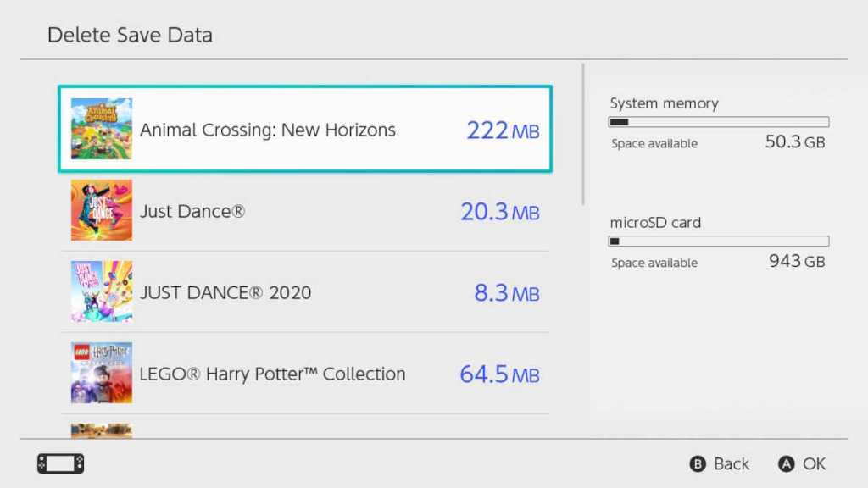Select the Just Dance® save data row
The height and width of the screenshot is (488, 868).
click(x=305, y=210)
